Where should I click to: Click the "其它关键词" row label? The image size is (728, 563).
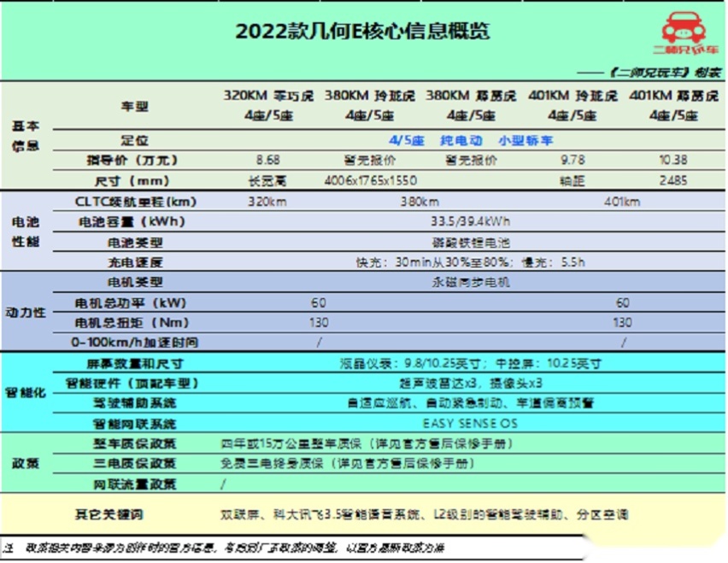(x=109, y=514)
